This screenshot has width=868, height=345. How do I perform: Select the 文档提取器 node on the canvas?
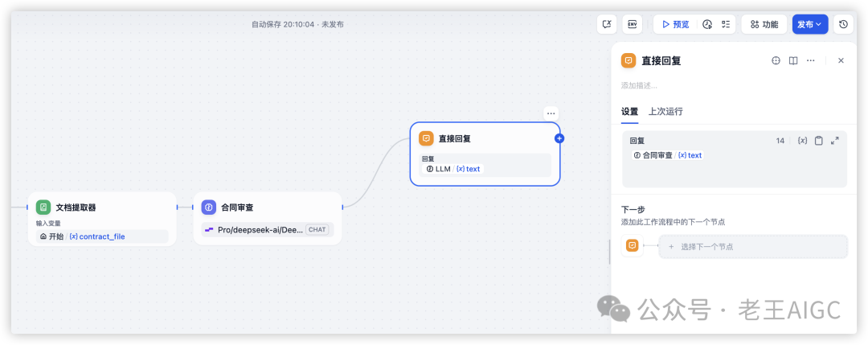tap(102, 219)
